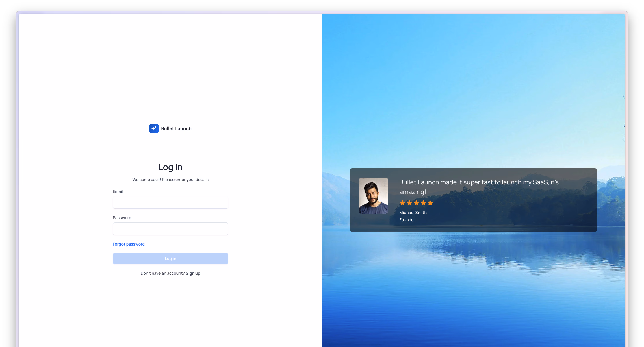The height and width of the screenshot is (347, 644).
Task: Click the testimonial quote about launching SaaS
Action: (478, 187)
